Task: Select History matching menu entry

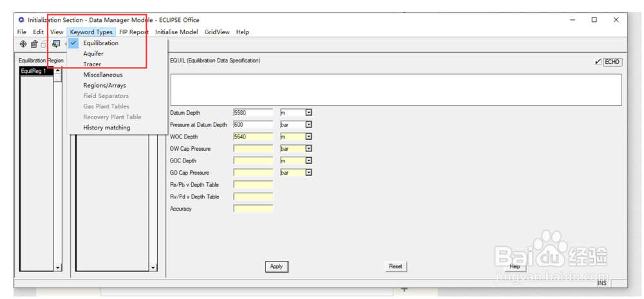Action: (106, 128)
